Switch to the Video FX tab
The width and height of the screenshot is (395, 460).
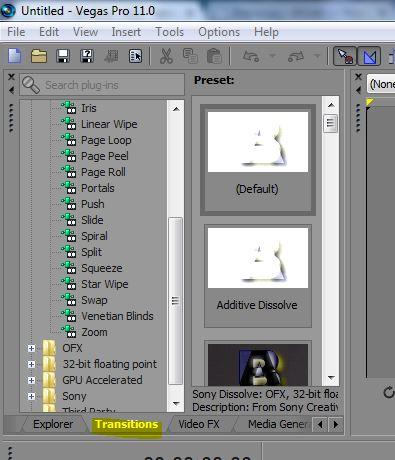(x=199, y=424)
